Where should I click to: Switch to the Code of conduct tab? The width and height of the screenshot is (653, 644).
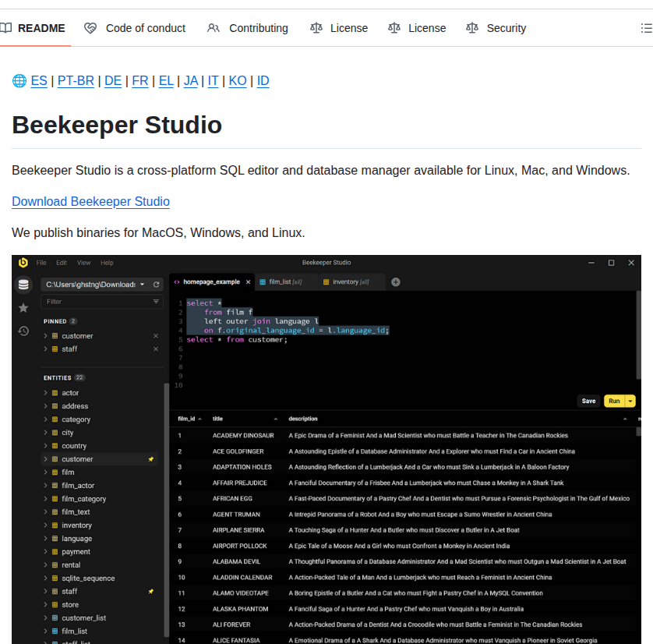point(135,28)
